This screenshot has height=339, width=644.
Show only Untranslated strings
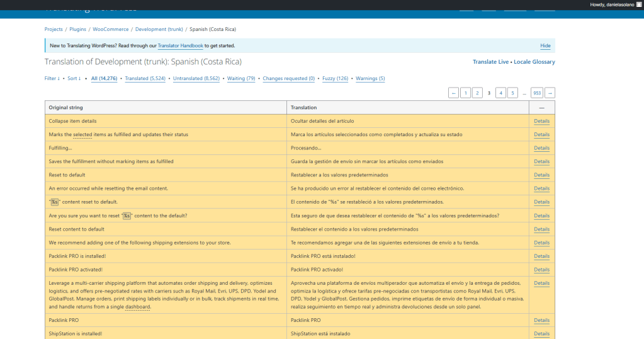[x=196, y=79]
